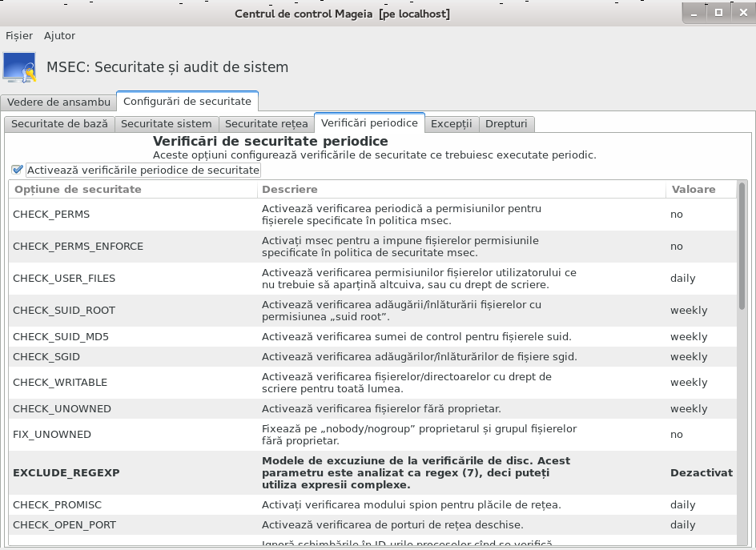This screenshot has width=756, height=550.
Task: Minimize the Mageia Control Center window
Action: (x=694, y=14)
